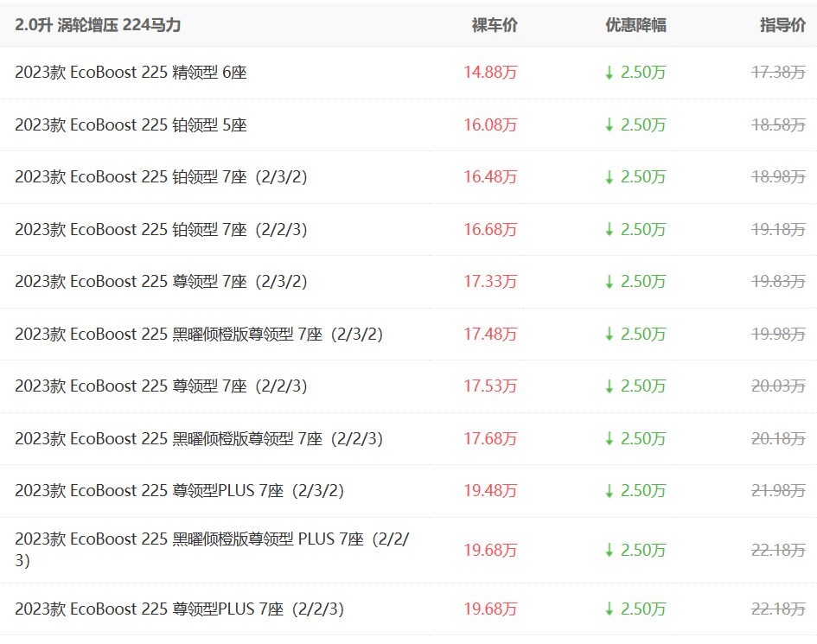The width and height of the screenshot is (817, 644).
Task: Open 尊领型PLUS 7座 (2/2/3) model
Action: pyautogui.click(x=179, y=609)
